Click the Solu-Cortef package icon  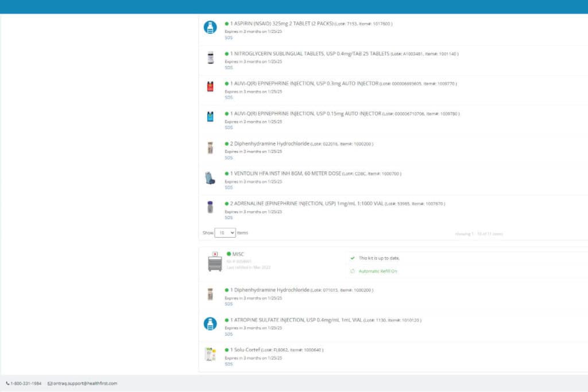point(210,354)
